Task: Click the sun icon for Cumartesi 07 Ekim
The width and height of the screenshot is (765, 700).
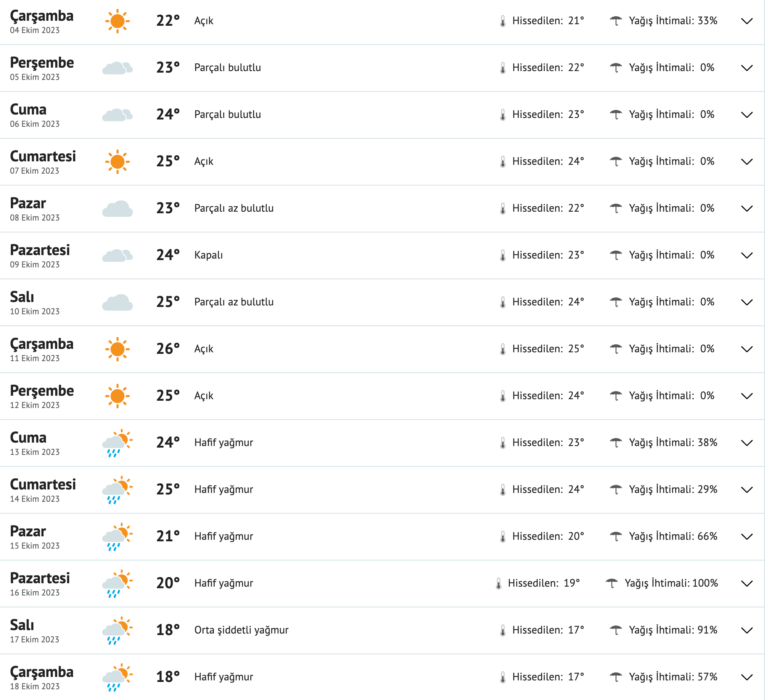Action: pos(118,161)
